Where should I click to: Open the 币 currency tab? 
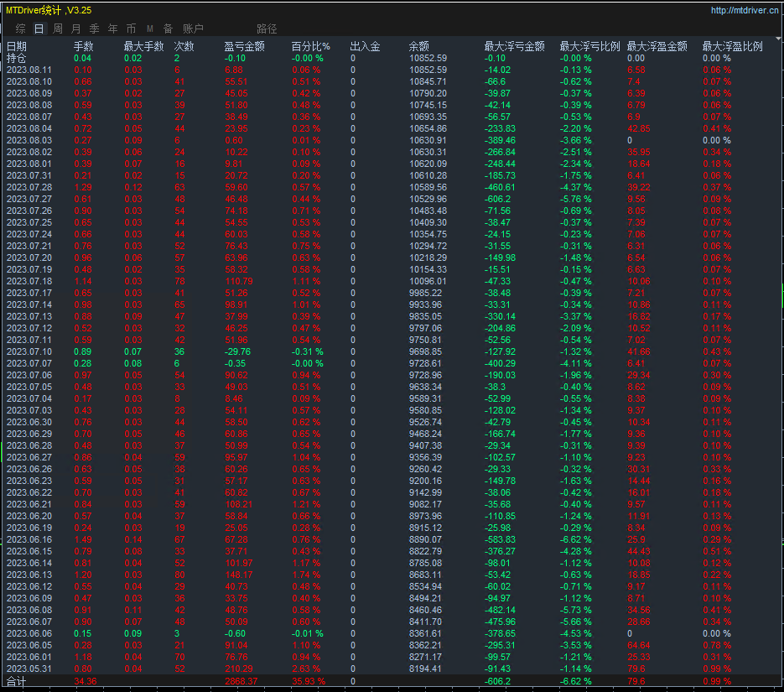(x=131, y=29)
